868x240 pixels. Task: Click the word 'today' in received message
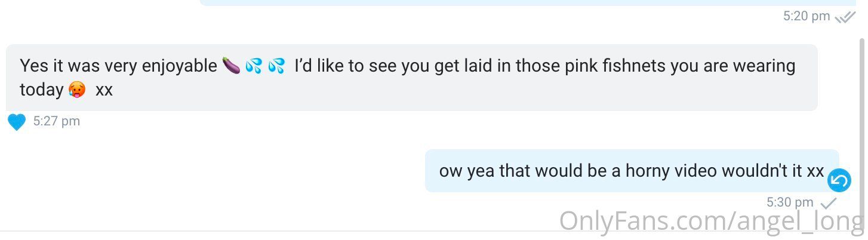point(42,90)
